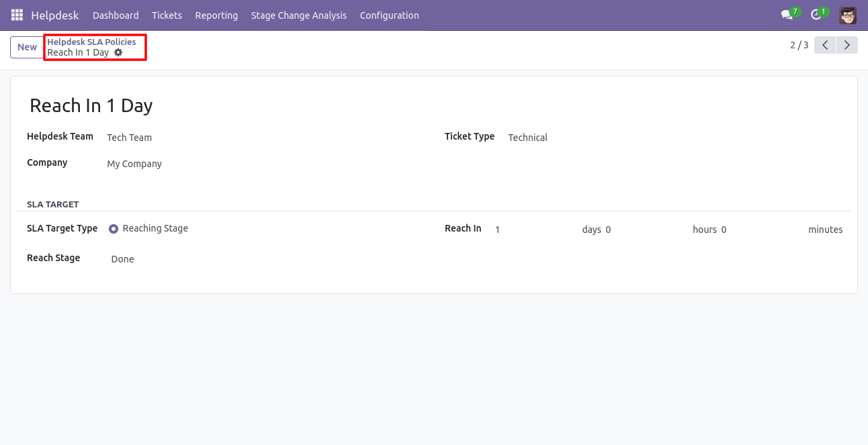Go back to Helpdesk SLA Policies breadcrumb
Viewport: 868px width, 445px height.
tap(91, 42)
